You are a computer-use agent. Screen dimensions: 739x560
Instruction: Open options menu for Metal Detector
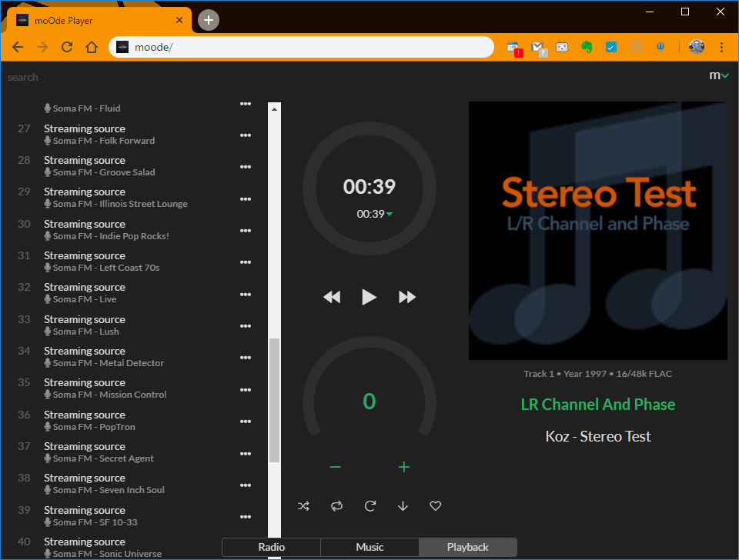pyautogui.click(x=246, y=358)
